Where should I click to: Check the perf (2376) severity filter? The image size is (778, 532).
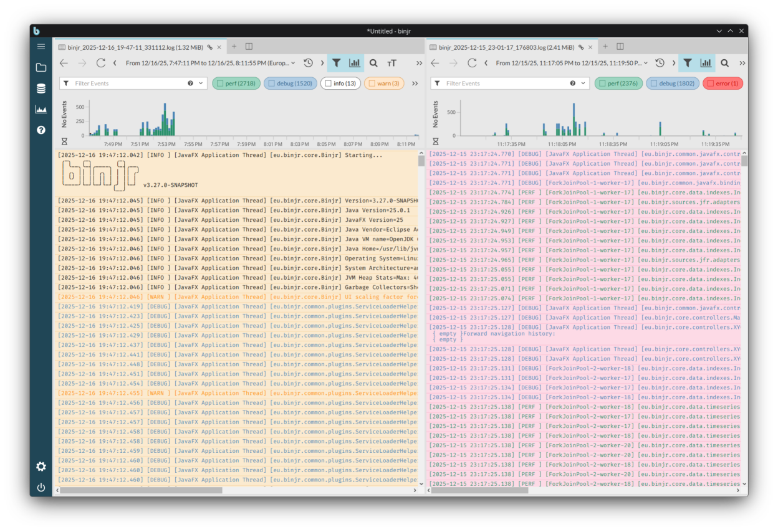pyautogui.click(x=618, y=83)
